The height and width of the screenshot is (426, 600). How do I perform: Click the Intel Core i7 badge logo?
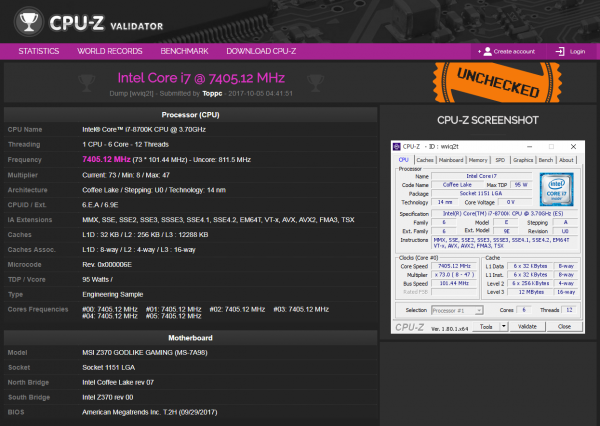556,189
